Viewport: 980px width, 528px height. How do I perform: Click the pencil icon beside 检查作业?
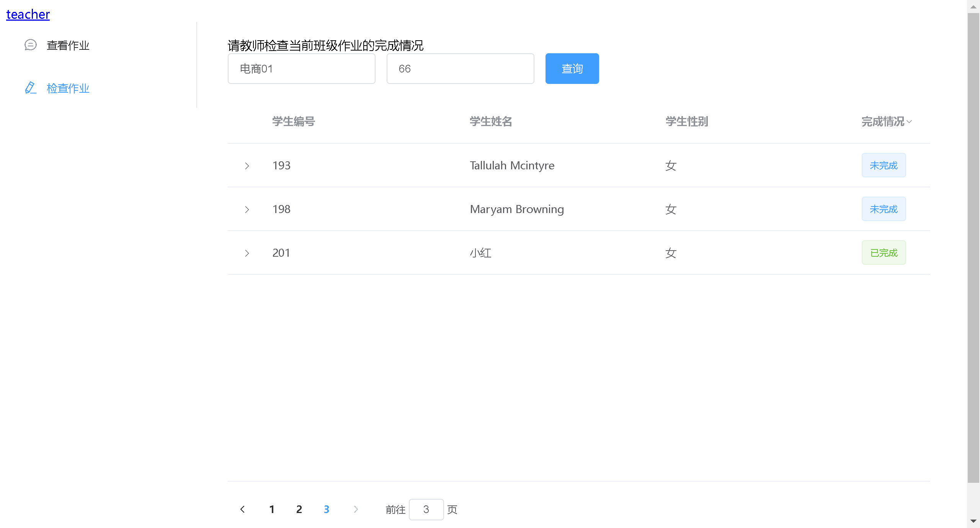(x=30, y=88)
